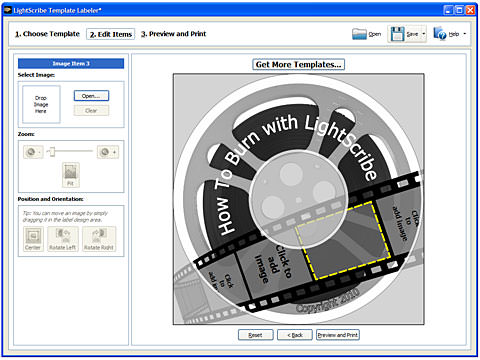
Task: Click the Open folder icon in toolbar
Action: coord(359,34)
